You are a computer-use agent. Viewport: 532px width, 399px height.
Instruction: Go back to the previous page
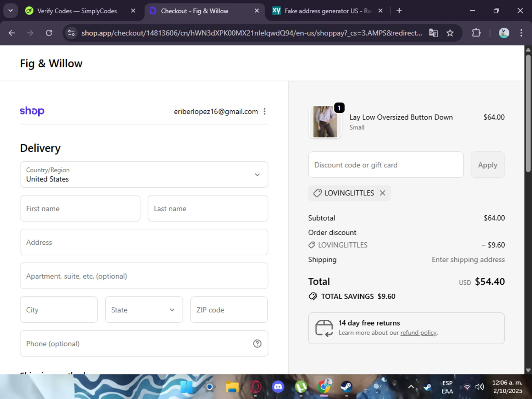point(12,33)
